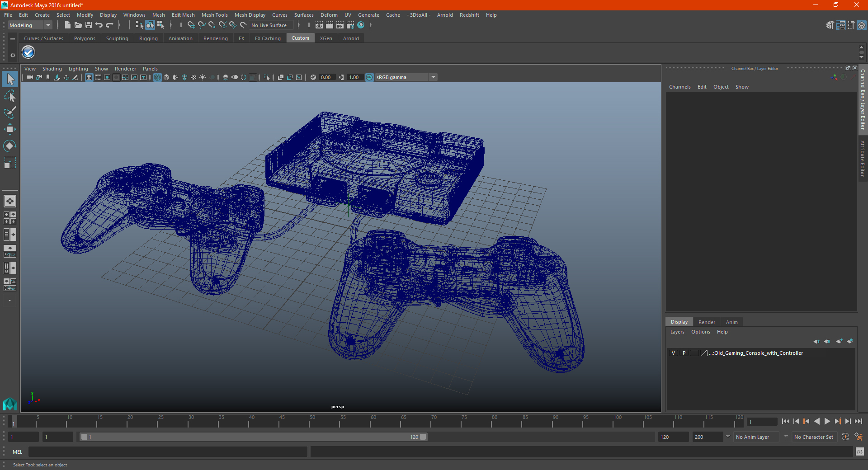Viewport: 868px width, 470px height.
Task: Open the Channels menu in Channel Box
Action: coord(680,87)
